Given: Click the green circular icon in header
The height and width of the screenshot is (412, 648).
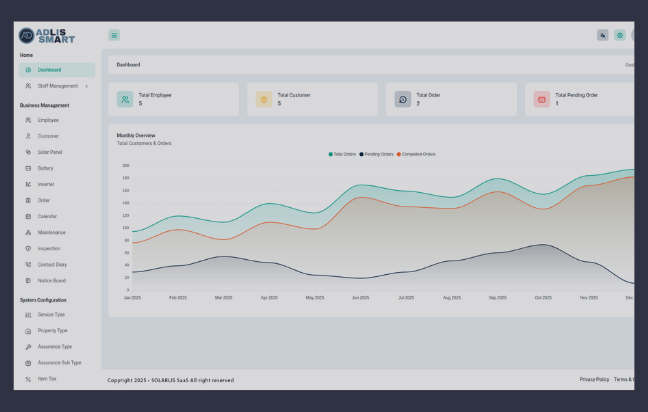Looking at the screenshot, I should pos(620,35).
